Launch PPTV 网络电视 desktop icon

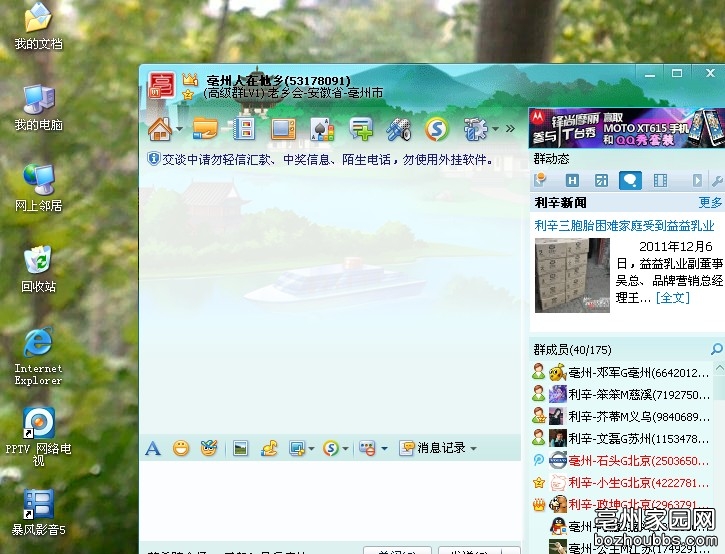(38, 437)
